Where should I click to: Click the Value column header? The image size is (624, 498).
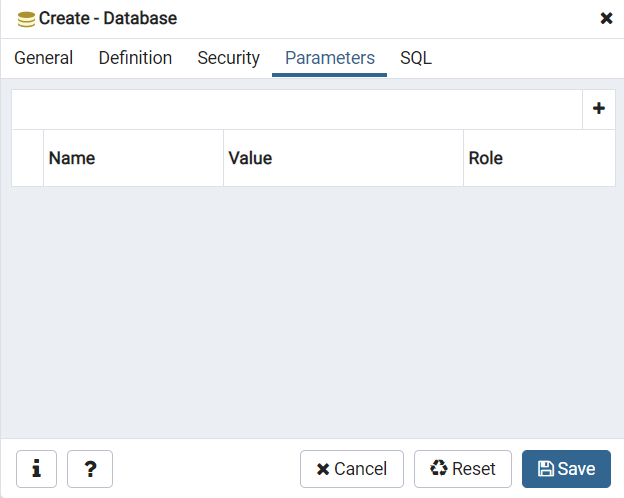point(343,158)
